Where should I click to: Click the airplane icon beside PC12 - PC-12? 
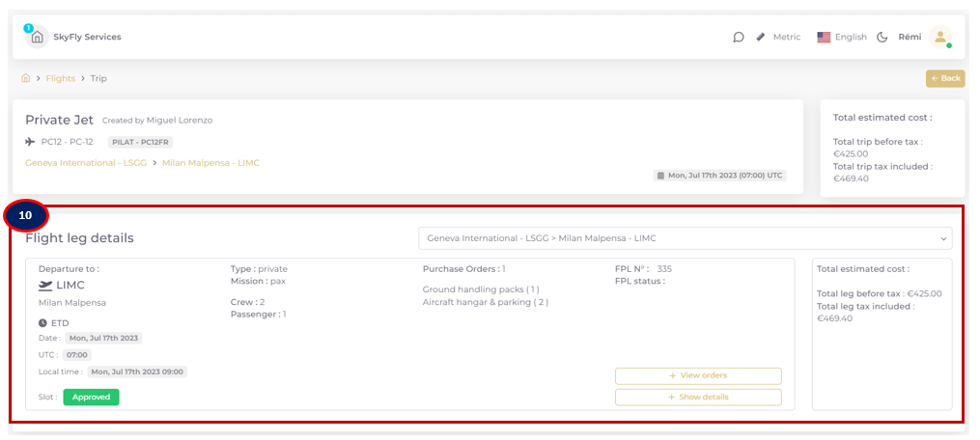(x=30, y=142)
